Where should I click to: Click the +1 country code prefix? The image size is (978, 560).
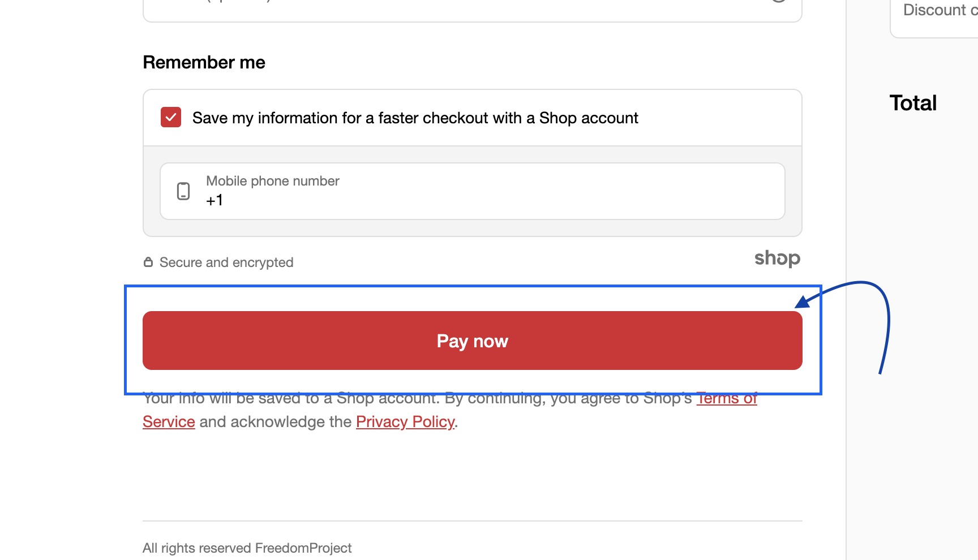[215, 200]
